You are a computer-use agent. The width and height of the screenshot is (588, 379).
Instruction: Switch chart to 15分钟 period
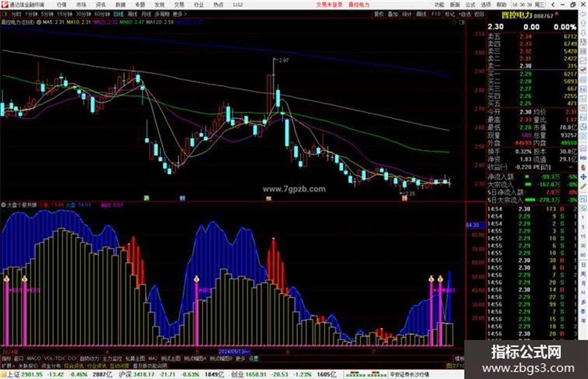pyautogui.click(x=65, y=14)
